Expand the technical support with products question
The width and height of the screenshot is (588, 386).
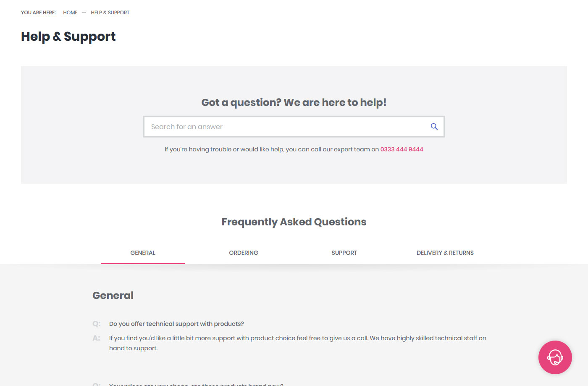pyautogui.click(x=176, y=324)
